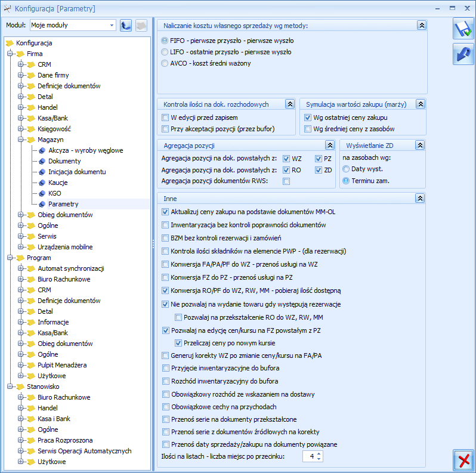Select Automat synchronizacji in the tree
The height and width of the screenshot is (473, 476).
tap(71, 268)
